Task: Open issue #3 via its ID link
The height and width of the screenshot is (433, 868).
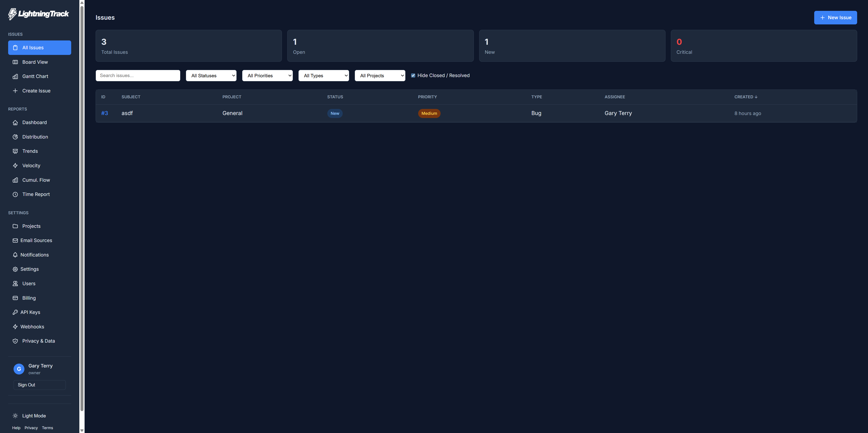Action: pos(105,113)
